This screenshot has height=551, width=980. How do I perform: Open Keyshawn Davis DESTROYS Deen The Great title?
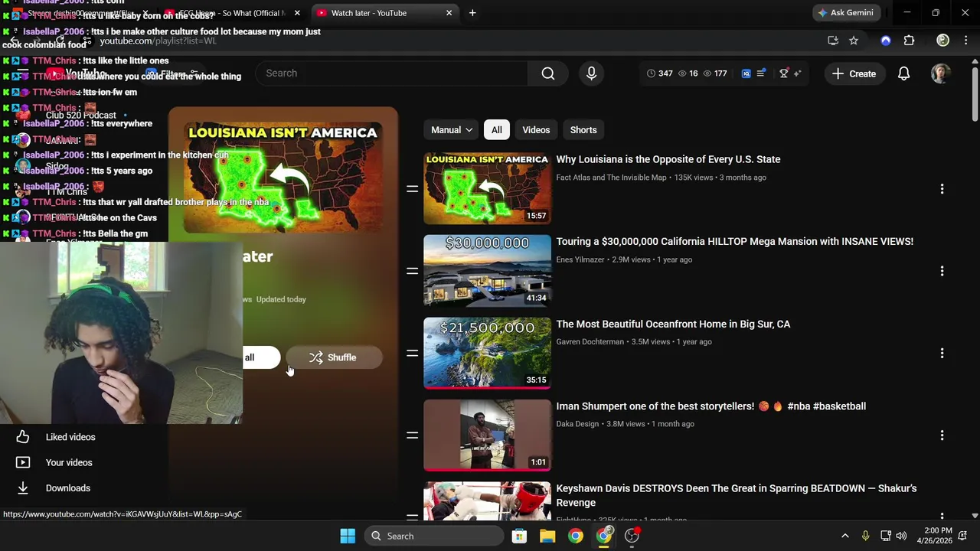(736, 495)
